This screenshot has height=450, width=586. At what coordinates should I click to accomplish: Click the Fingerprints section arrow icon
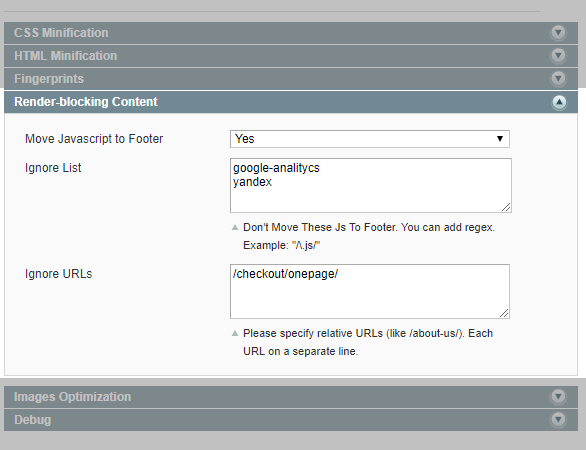pos(558,79)
